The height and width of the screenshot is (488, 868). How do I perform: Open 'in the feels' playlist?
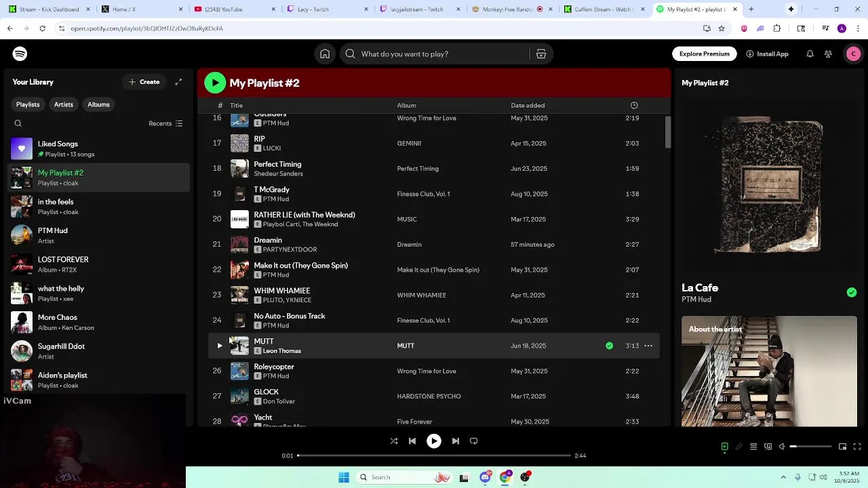pyautogui.click(x=99, y=207)
